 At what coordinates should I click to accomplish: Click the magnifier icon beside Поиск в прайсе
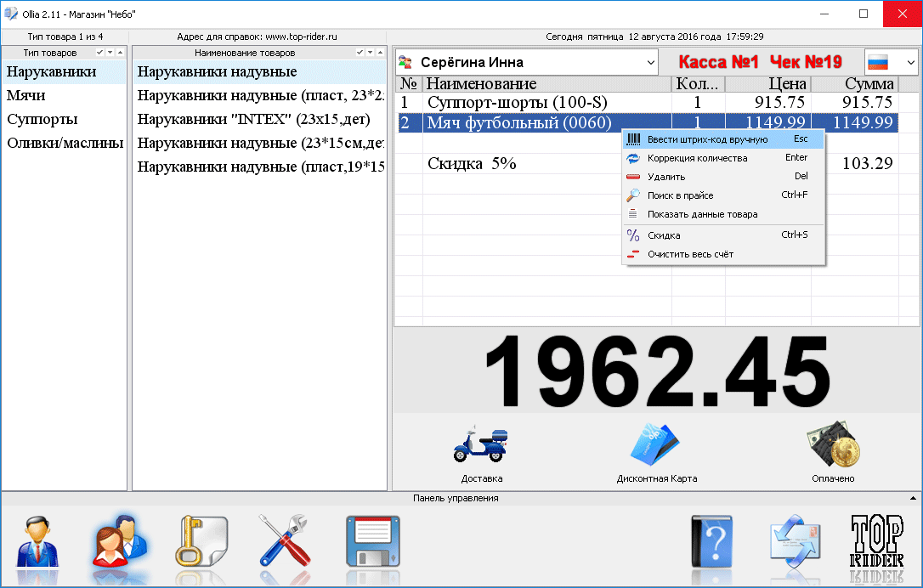(633, 195)
